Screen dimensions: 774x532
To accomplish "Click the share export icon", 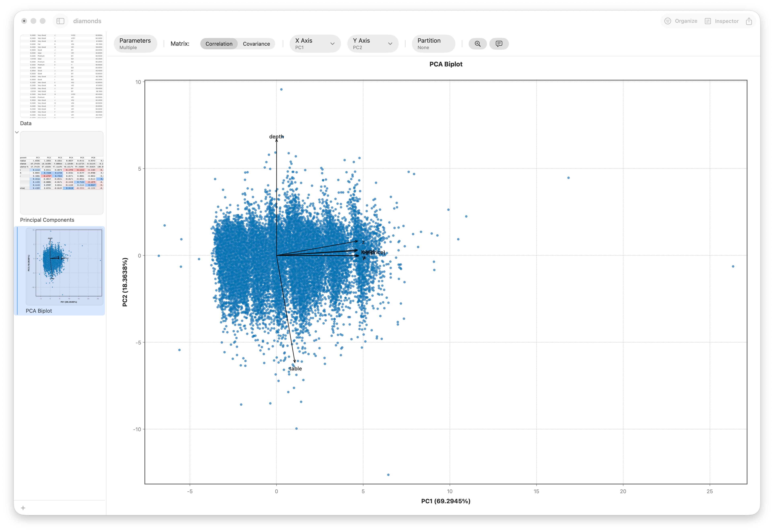I will point(749,21).
